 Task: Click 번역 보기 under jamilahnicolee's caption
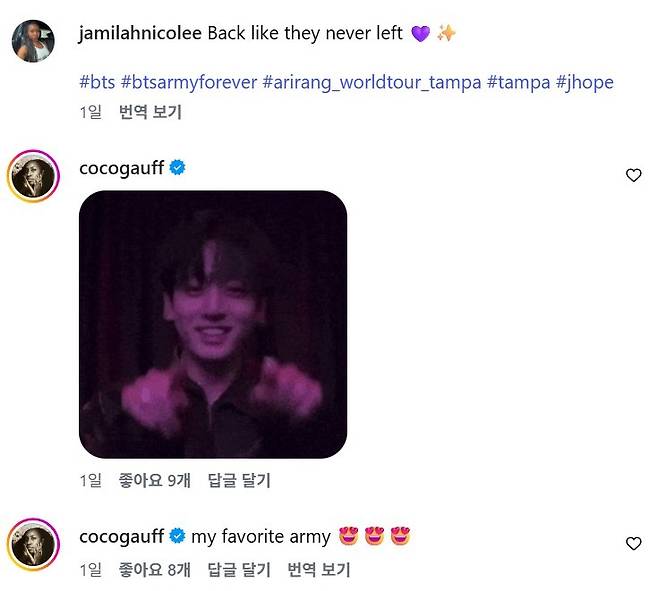pyautogui.click(x=150, y=112)
